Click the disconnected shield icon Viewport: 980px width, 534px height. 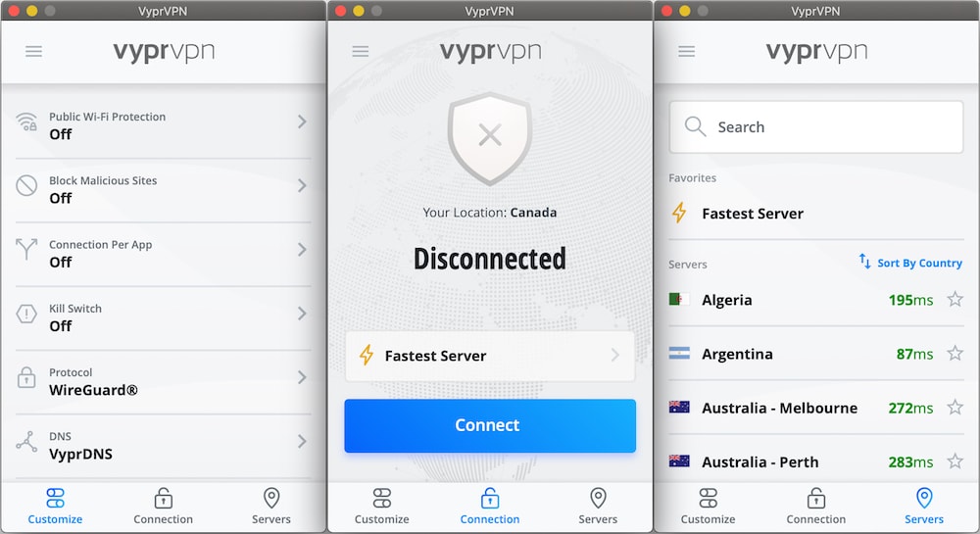[490, 138]
